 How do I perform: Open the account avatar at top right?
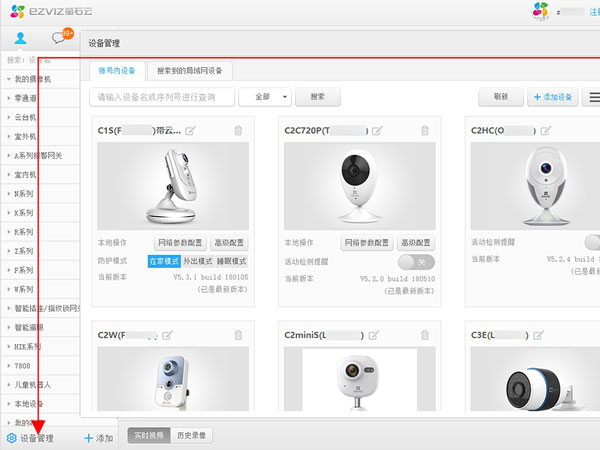[541, 11]
